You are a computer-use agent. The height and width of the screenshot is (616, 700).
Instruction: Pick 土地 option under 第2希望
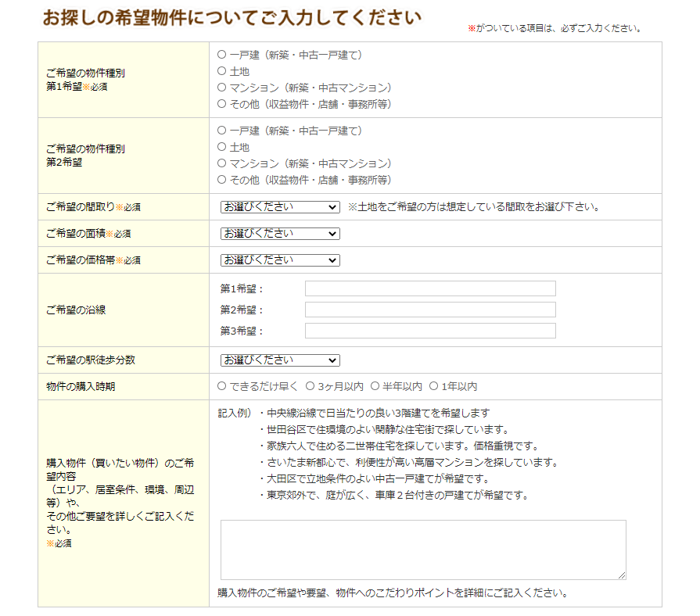click(221, 147)
